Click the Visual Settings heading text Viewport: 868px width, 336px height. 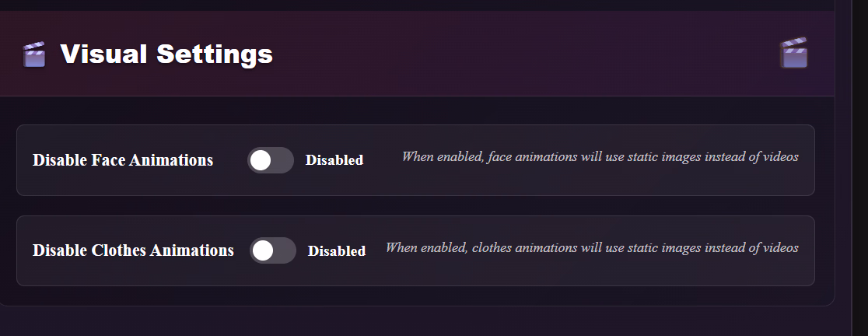click(x=166, y=54)
